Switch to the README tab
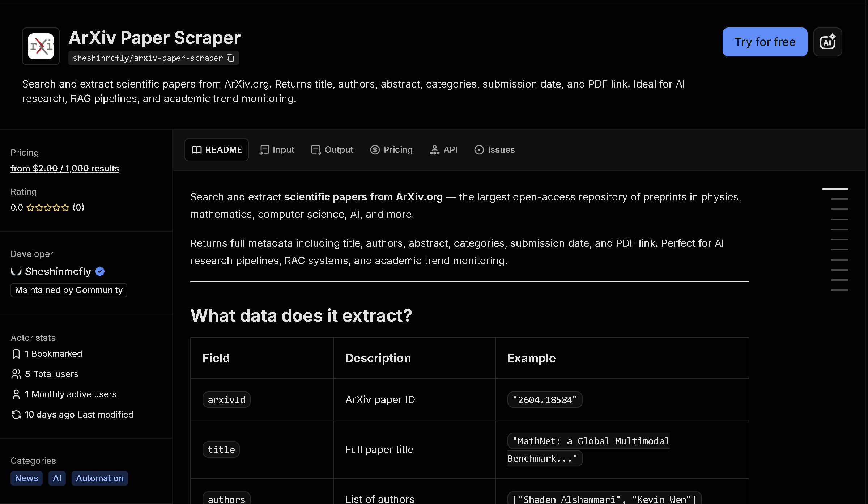The image size is (868, 504). pyautogui.click(x=217, y=150)
